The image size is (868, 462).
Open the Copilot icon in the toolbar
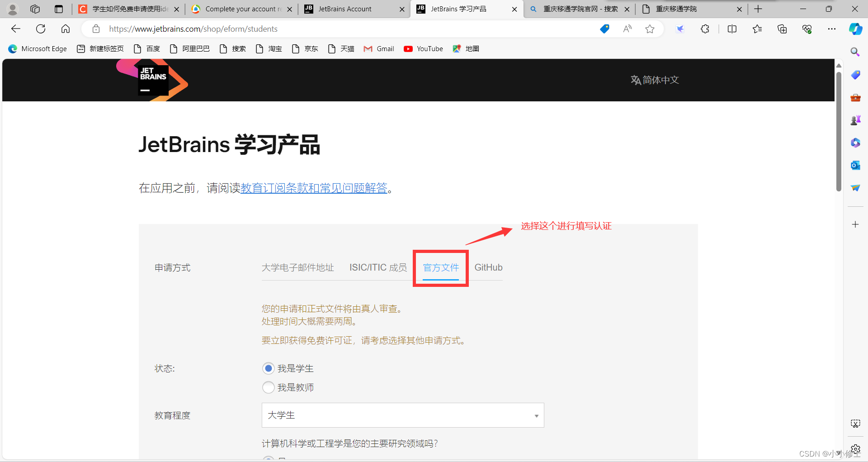pos(855,29)
